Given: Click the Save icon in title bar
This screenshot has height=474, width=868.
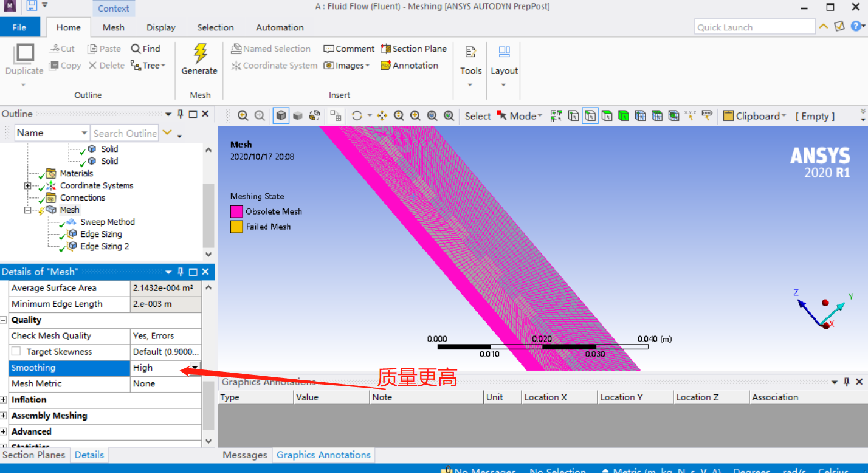Looking at the screenshot, I should tap(32, 6).
